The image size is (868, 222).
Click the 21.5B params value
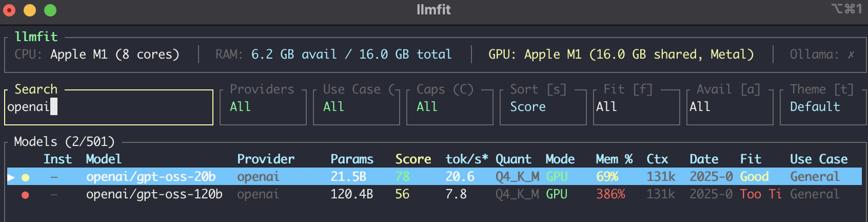coord(348,177)
